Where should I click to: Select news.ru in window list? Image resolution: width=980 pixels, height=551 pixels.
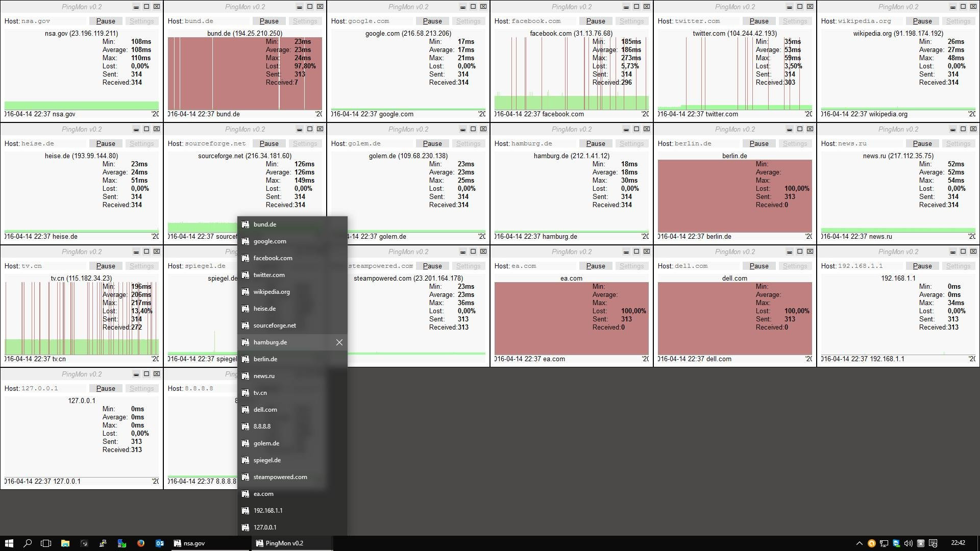click(x=292, y=376)
